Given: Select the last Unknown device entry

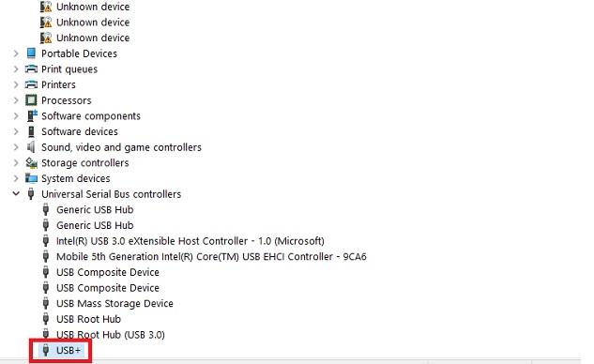Looking at the screenshot, I should tap(93, 38).
